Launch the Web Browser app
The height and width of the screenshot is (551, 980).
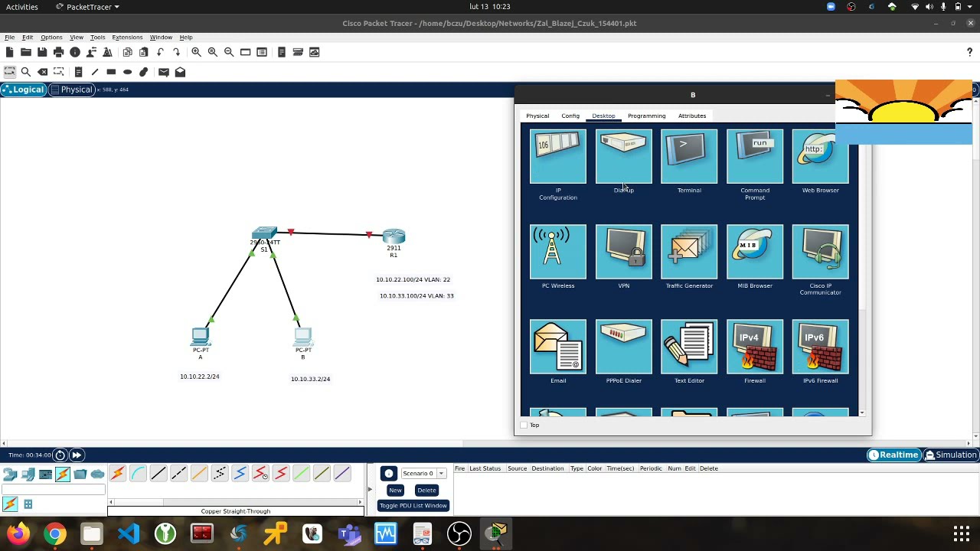821,157
